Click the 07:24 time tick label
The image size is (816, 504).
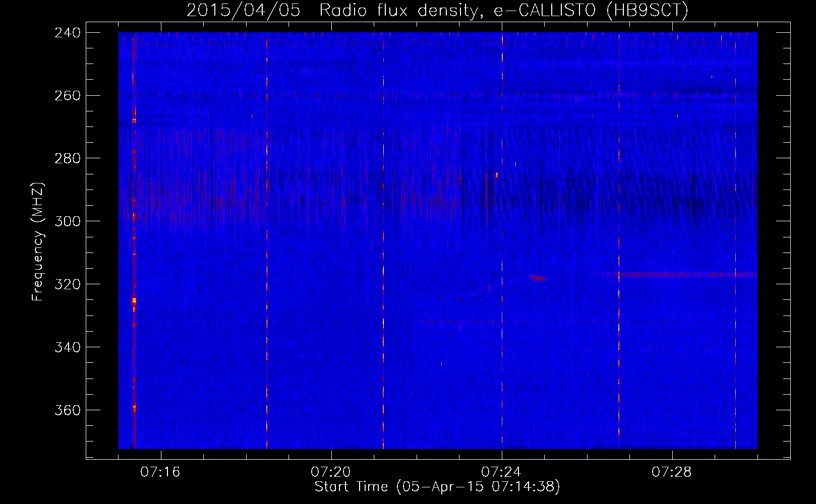point(501,472)
